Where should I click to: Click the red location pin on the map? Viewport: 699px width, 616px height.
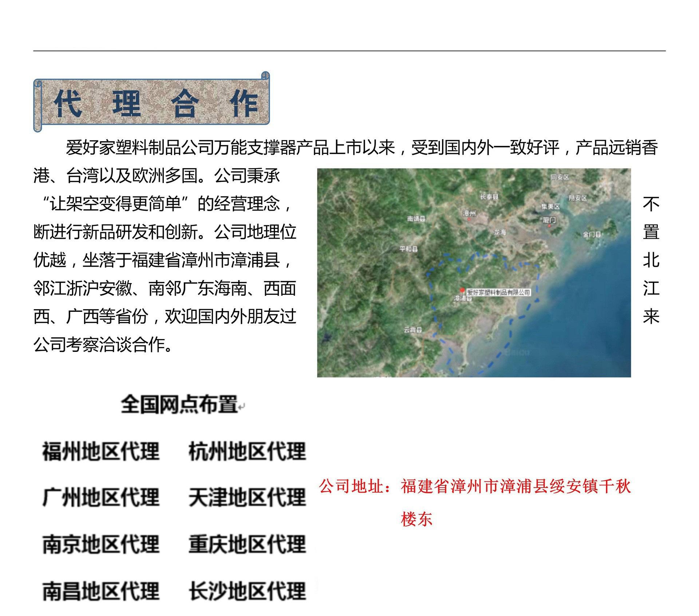(462, 290)
